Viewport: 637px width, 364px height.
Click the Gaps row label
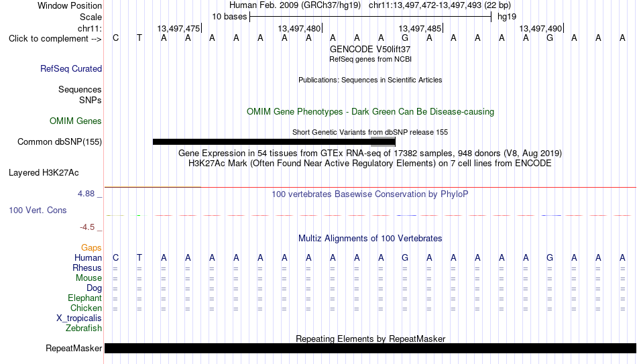click(91, 248)
